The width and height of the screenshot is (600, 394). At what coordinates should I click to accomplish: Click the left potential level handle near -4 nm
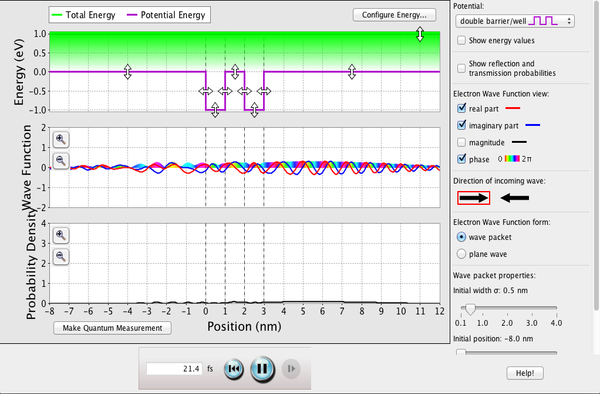[127, 72]
